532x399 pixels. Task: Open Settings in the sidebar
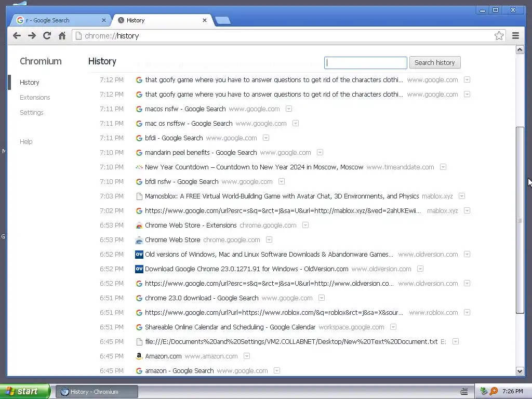(x=32, y=112)
